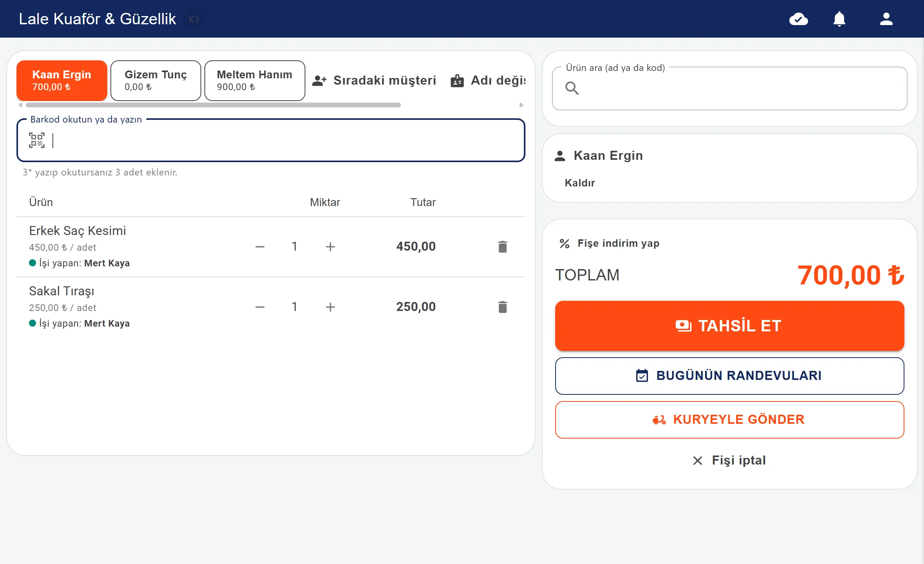The image size is (924, 564).
Task: Increase the Sakal Tıraşı quantity
Action: tap(330, 307)
